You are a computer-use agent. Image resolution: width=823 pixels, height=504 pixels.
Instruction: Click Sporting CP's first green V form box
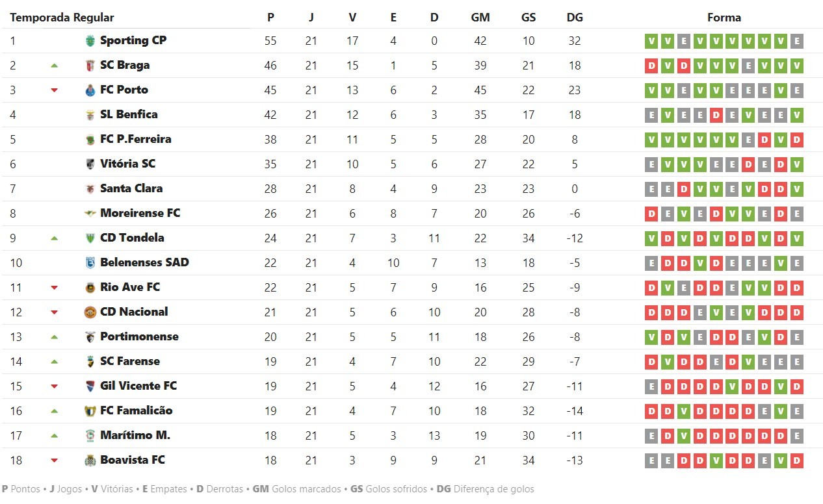[651, 42]
